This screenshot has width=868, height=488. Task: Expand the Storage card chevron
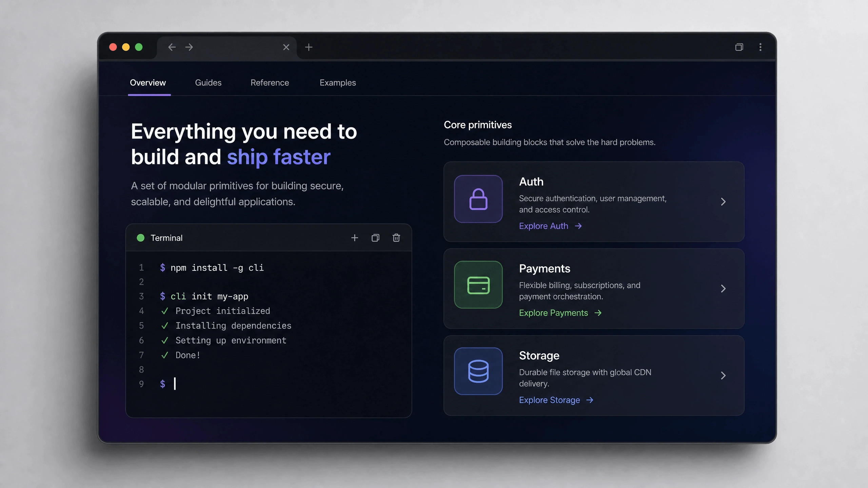tap(723, 375)
